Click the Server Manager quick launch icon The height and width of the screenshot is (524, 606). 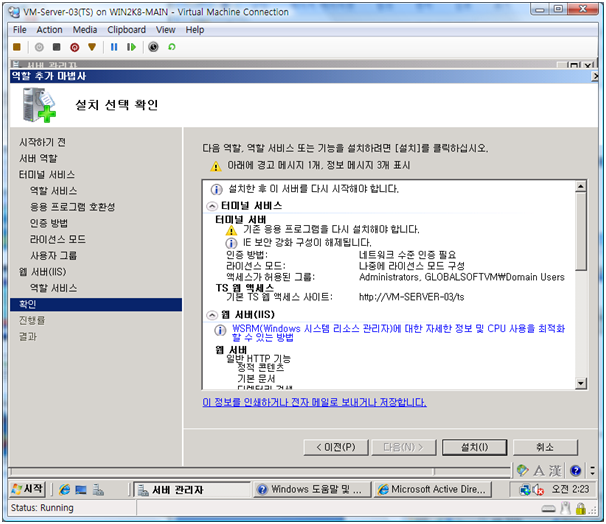click(x=98, y=490)
